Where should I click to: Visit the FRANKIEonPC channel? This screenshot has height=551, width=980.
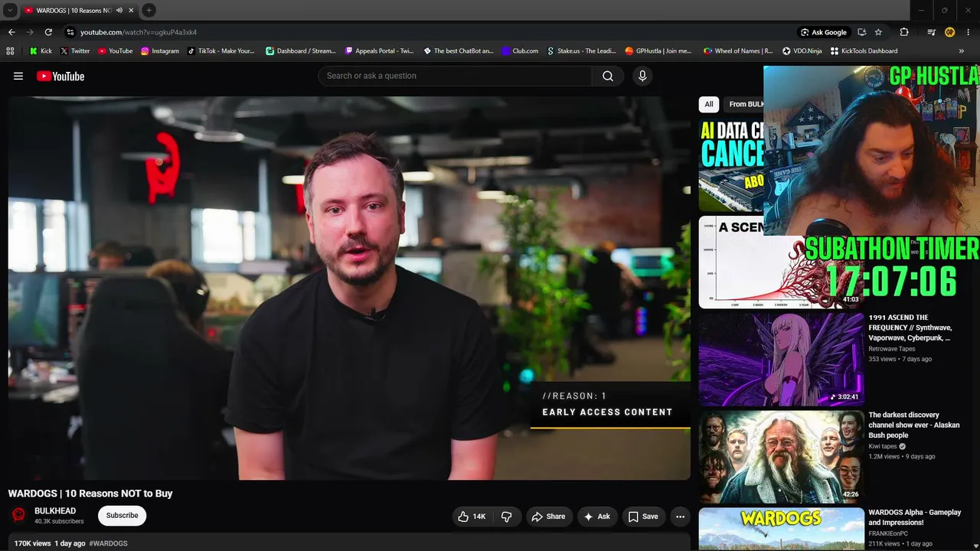[888, 533]
